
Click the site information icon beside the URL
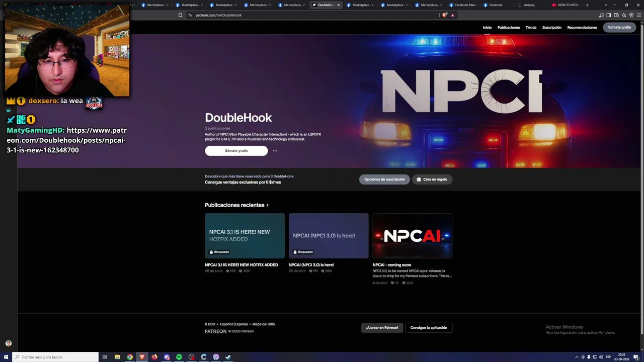click(190, 15)
